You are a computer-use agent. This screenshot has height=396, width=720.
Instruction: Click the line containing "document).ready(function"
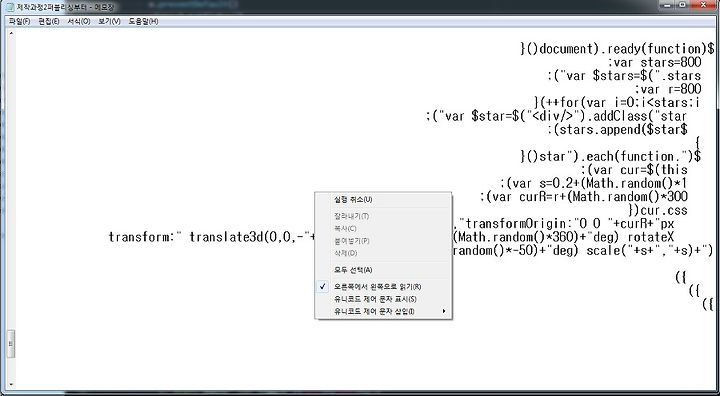618,49
